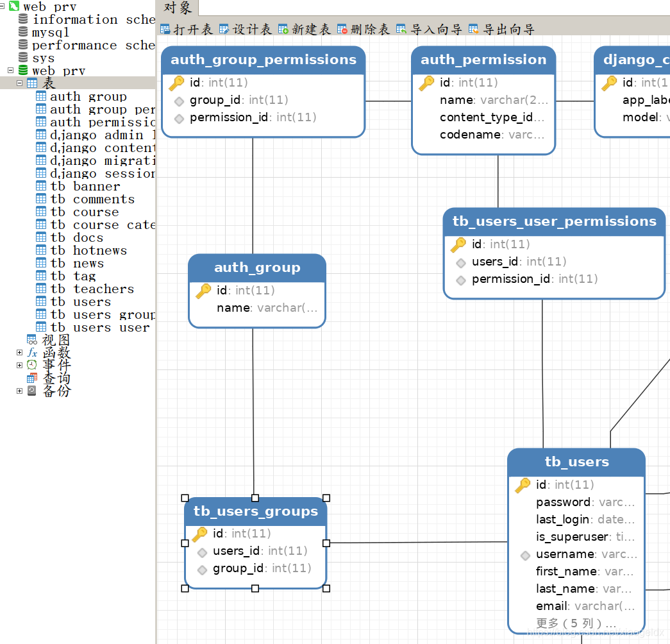Select auth_permission table in tree
This screenshot has width=670, height=644.
point(102,122)
